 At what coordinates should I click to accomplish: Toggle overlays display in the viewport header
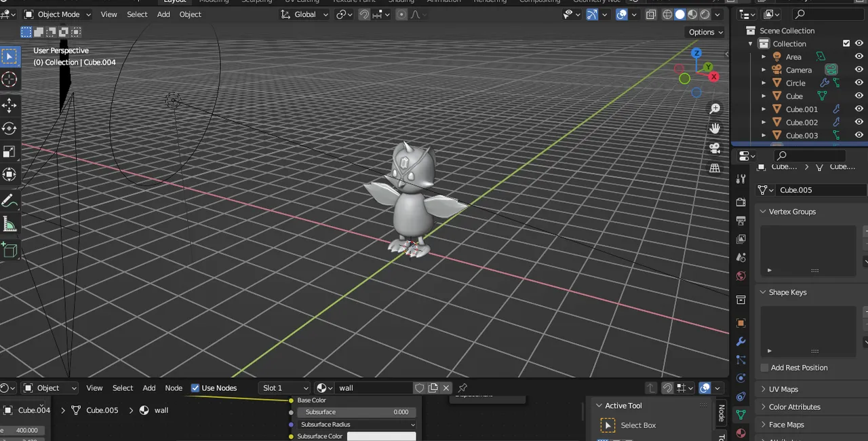(x=621, y=14)
